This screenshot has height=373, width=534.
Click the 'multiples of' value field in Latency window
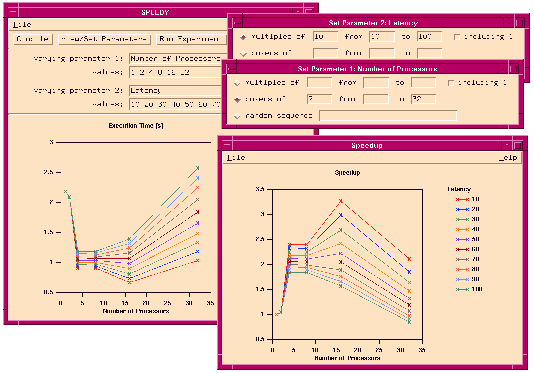[x=325, y=36]
